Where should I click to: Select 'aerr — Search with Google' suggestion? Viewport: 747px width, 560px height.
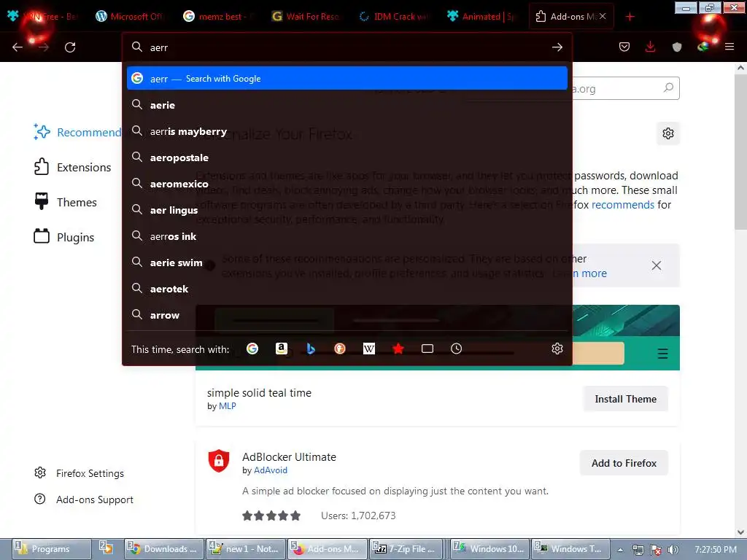coord(347,78)
